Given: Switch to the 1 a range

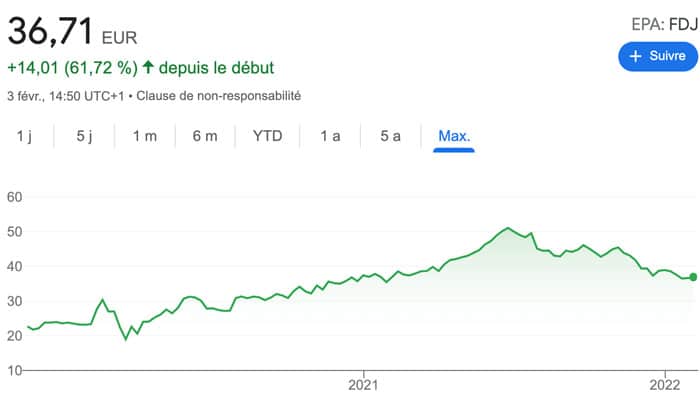Looking at the screenshot, I should click(330, 136).
